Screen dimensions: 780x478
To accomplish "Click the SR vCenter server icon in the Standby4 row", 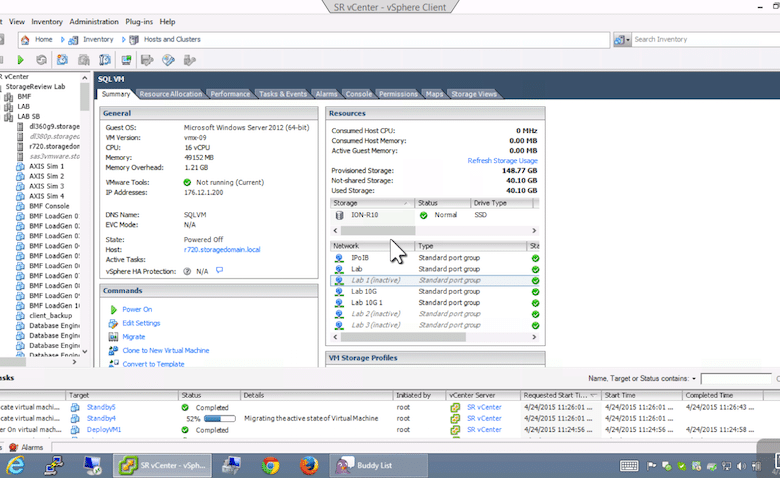I will 455,419.
